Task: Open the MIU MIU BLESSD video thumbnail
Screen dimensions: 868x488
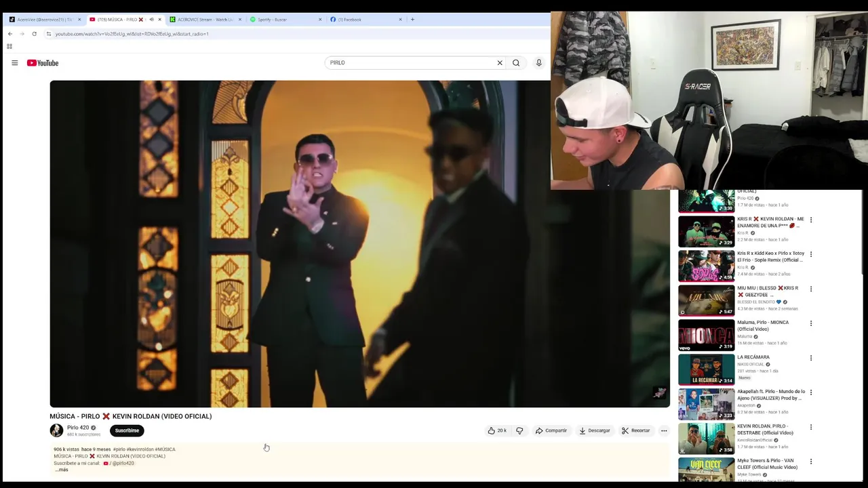Action: (706, 300)
